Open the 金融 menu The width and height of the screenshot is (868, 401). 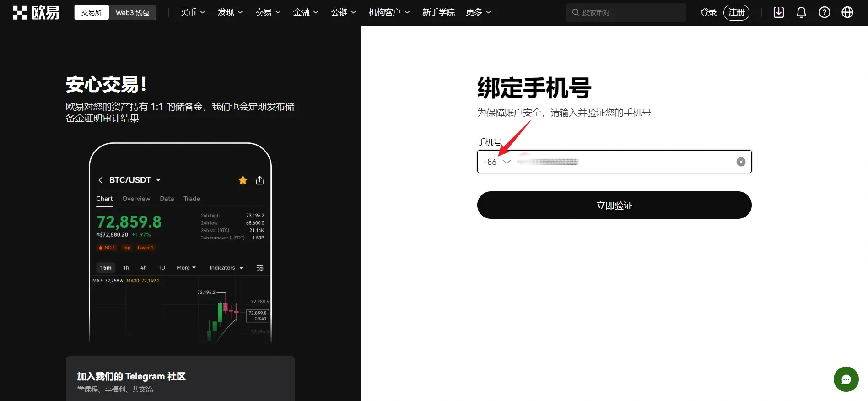coord(305,12)
